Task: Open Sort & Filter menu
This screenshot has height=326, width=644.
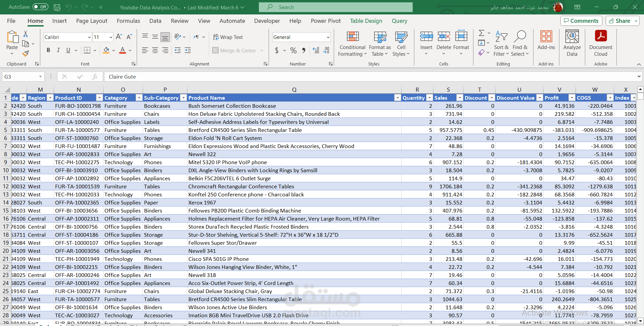Action: [501, 44]
